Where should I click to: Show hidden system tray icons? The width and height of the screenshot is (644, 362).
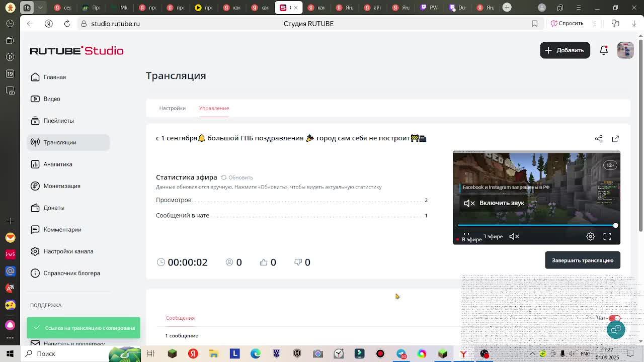click(x=532, y=353)
